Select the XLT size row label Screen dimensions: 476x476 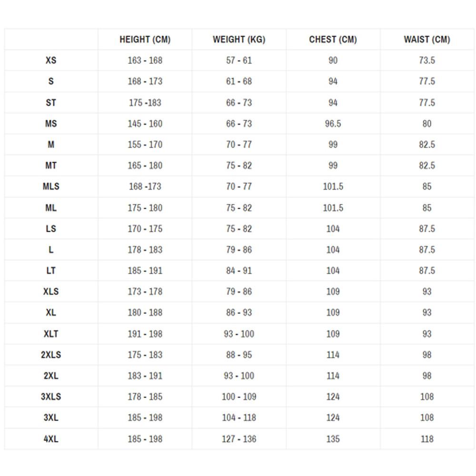tap(51, 334)
